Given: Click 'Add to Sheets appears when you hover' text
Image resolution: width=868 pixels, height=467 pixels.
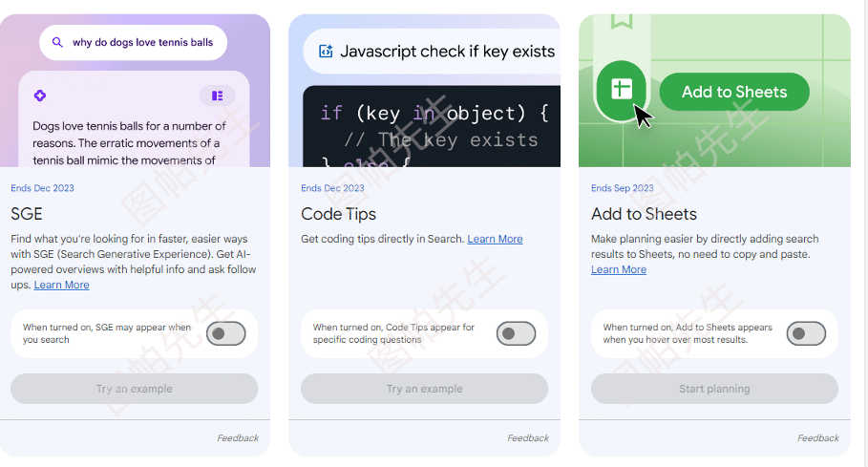Looking at the screenshot, I should tap(688, 333).
